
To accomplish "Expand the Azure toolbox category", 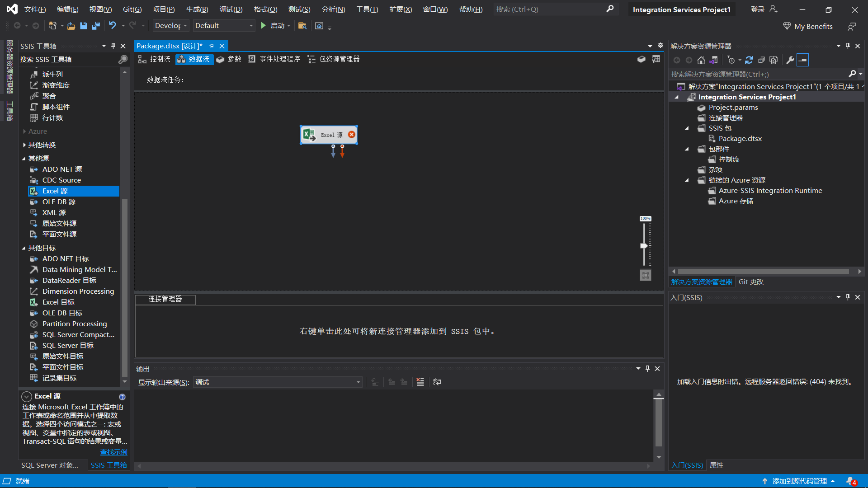I will [25, 131].
